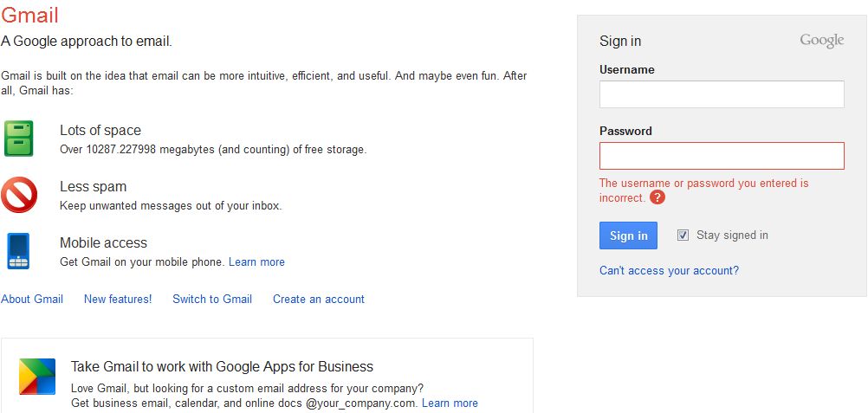868x413 pixels.
Task: Click the incorrect username or password message
Action: tap(703, 190)
